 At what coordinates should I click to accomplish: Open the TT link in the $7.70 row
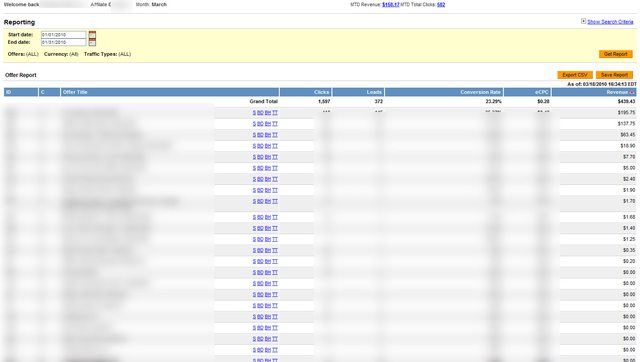(275, 157)
